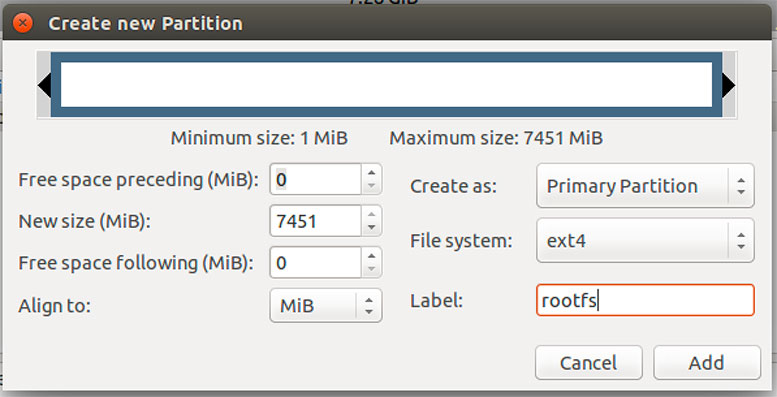Decrease New size value with down arrow
The height and width of the screenshot is (397, 777).
371,227
